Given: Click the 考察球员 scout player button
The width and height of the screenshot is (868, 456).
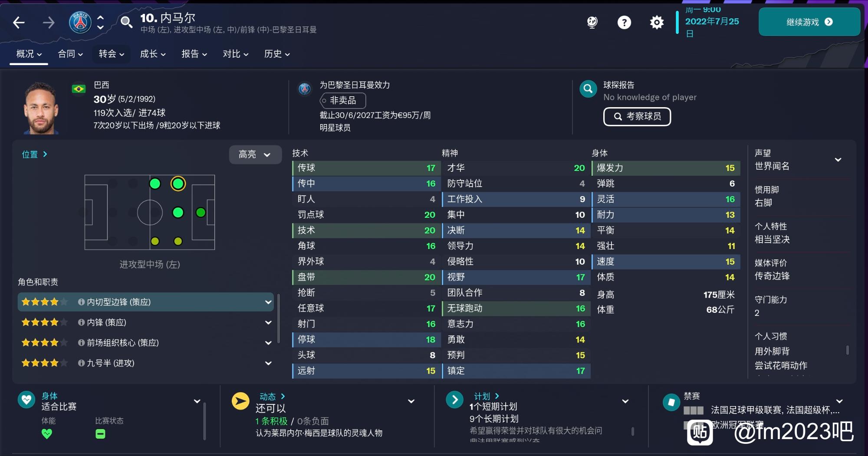Looking at the screenshot, I should [x=637, y=116].
